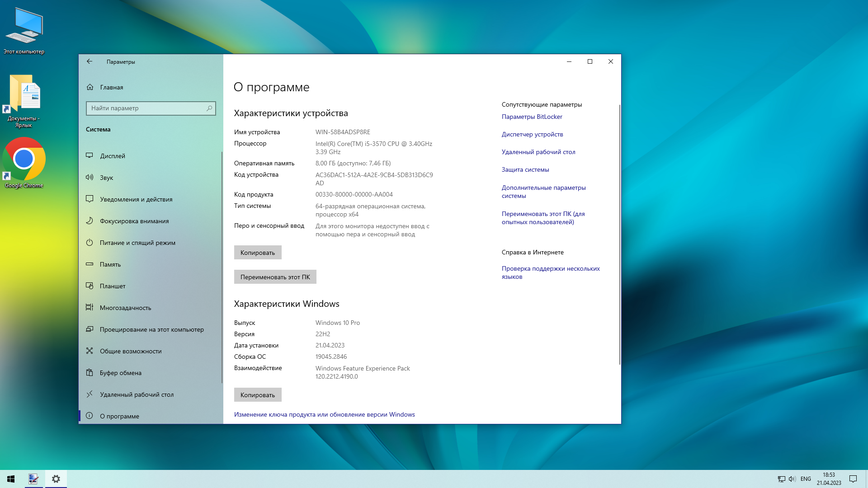The height and width of the screenshot is (488, 868).
Task: Click Rename this PC button
Action: 275,277
